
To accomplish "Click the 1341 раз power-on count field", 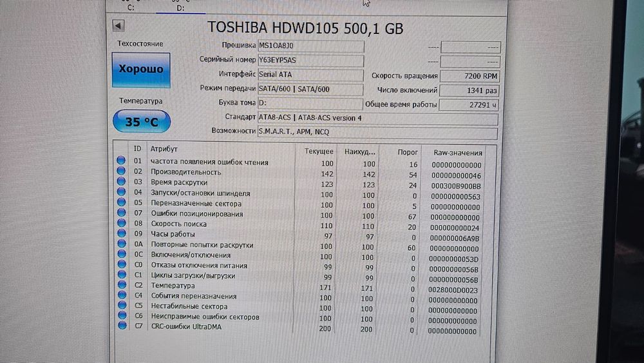I will click(469, 90).
